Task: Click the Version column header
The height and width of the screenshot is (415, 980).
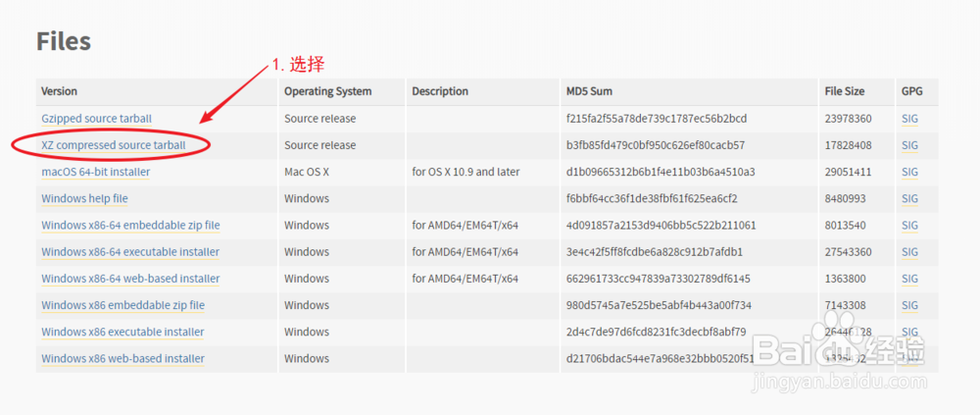Action: click(59, 91)
